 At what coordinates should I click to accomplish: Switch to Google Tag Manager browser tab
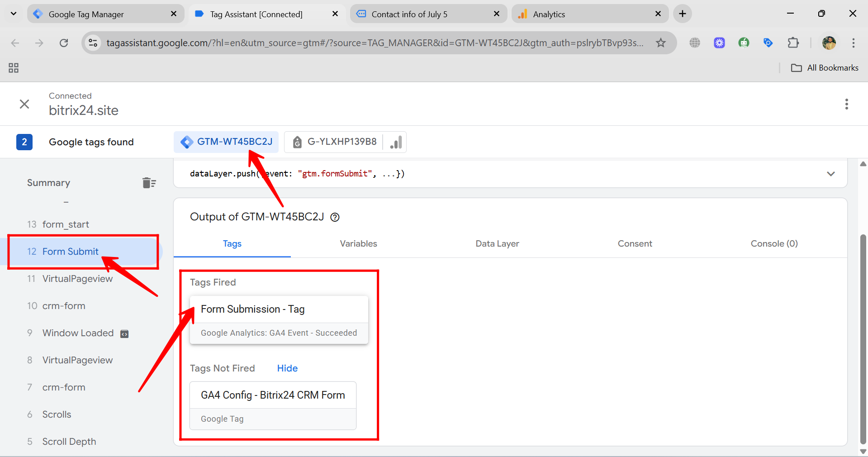pos(105,14)
